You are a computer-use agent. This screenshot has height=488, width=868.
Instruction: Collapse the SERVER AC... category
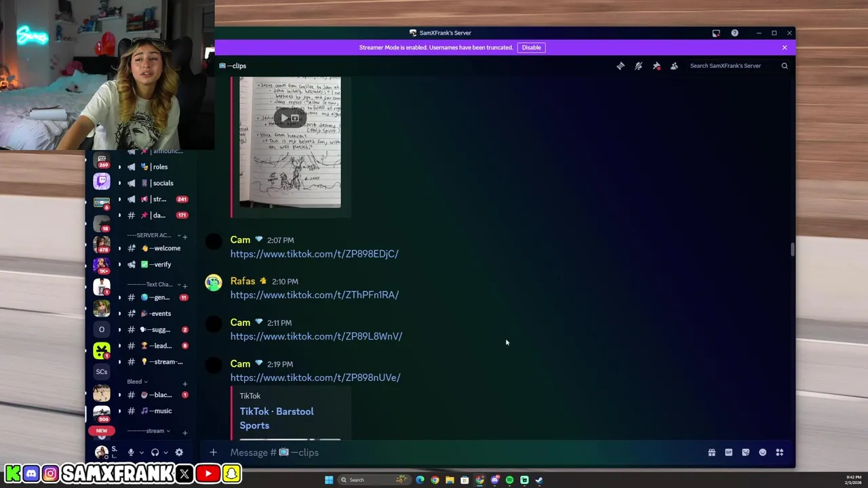point(153,235)
